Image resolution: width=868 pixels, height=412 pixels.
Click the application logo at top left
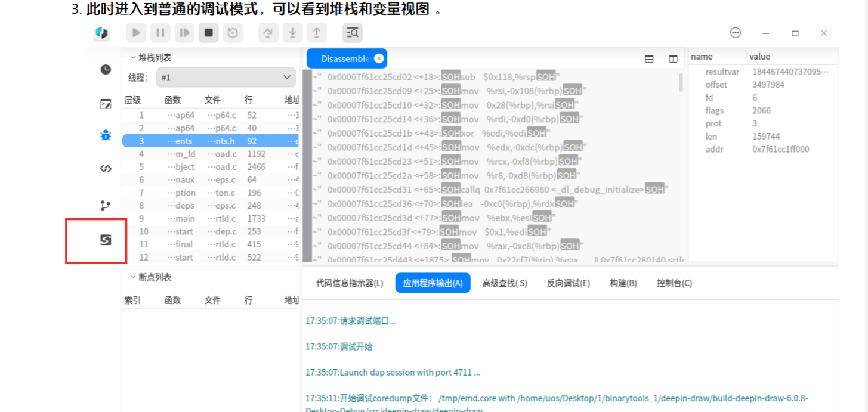coord(102,33)
